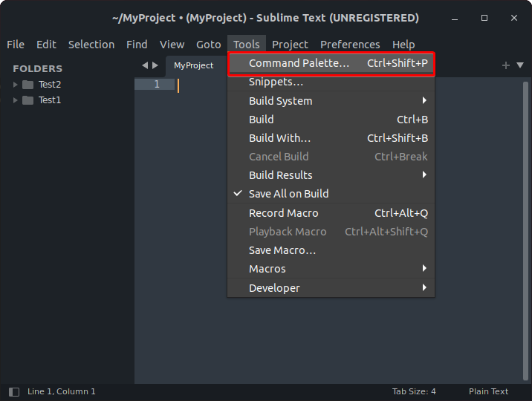Go to previous tab with left arrow

coord(145,65)
